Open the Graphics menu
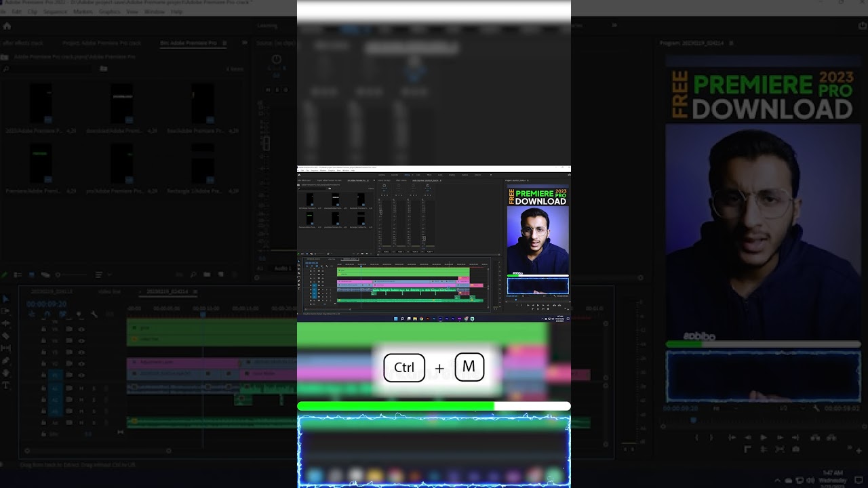Image resolution: width=868 pixels, height=488 pixels. (109, 12)
